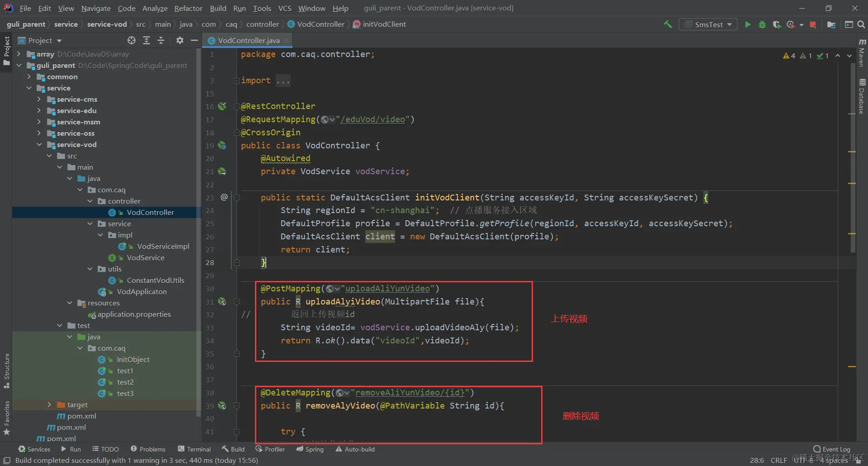
Task: Open the Navigate menu
Action: 96,8
